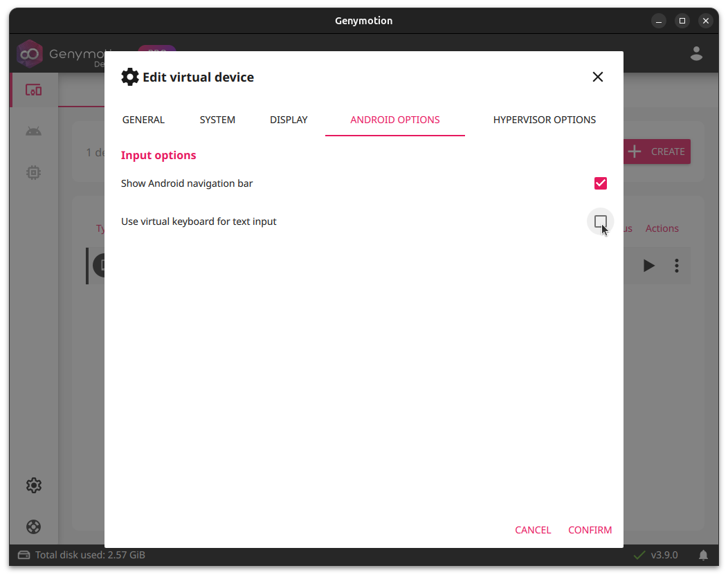
Task: Open the HYPERVISOR OPTIONS tab
Action: tap(545, 120)
